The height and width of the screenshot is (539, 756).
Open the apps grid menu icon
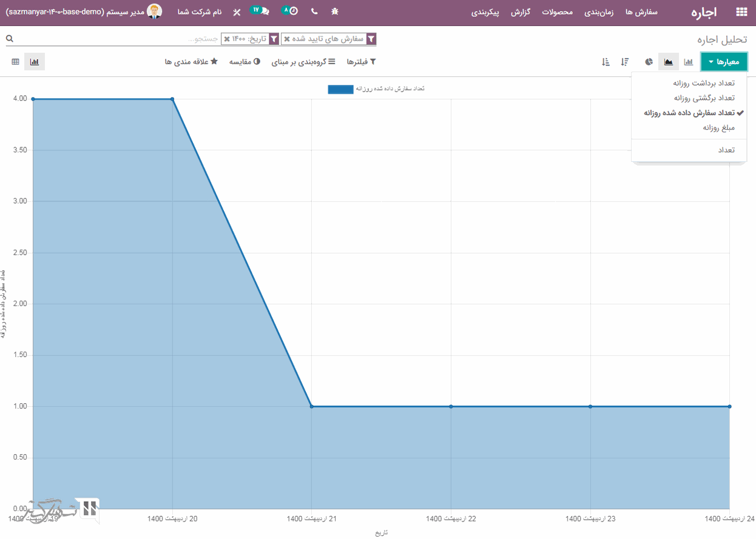click(x=741, y=12)
